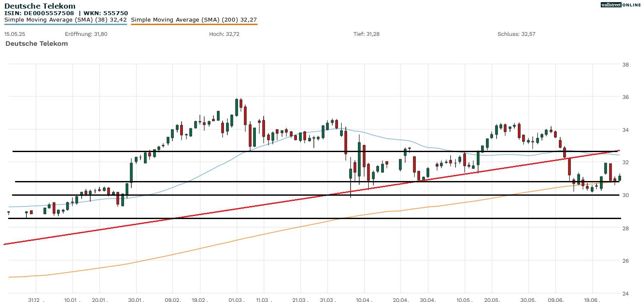Click the blue SMA 38 legend underline
The height and width of the screenshot is (302, 644).
click(x=65, y=24)
